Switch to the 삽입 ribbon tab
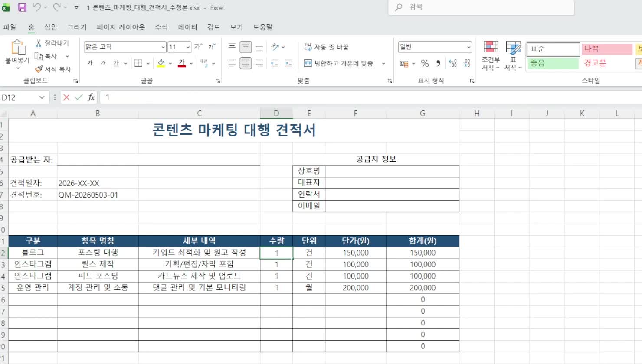This screenshot has width=642, height=364. pos(51,27)
